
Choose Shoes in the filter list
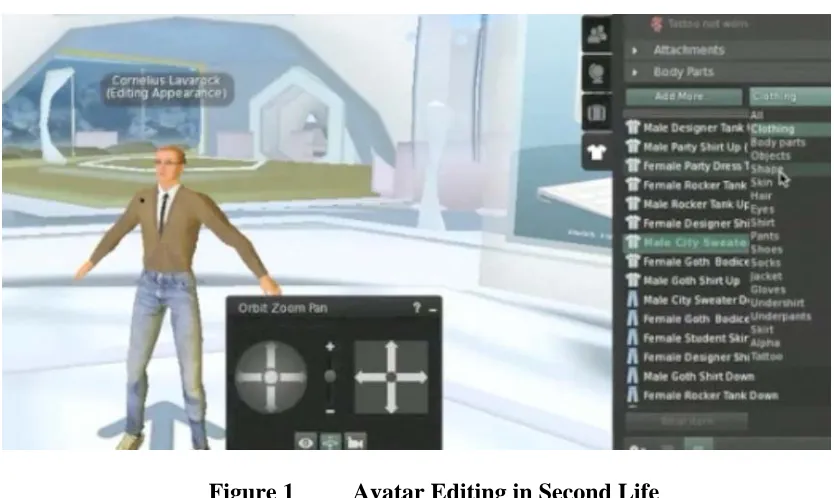click(766, 249)
